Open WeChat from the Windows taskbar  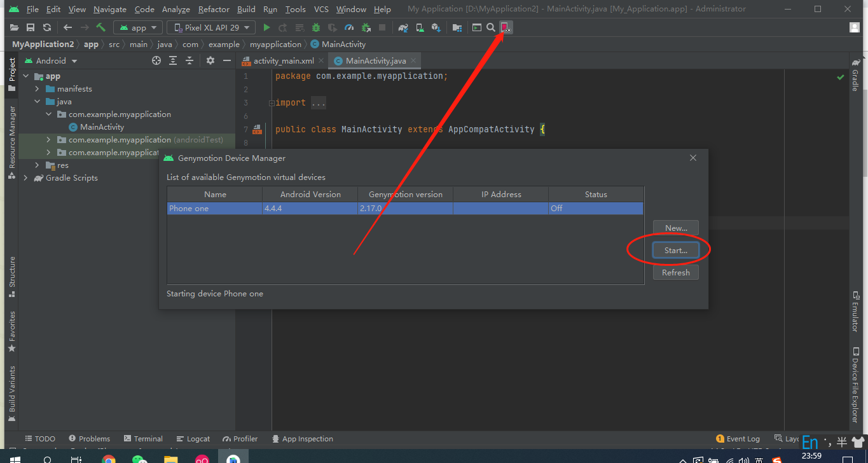[x=140, y=459]
